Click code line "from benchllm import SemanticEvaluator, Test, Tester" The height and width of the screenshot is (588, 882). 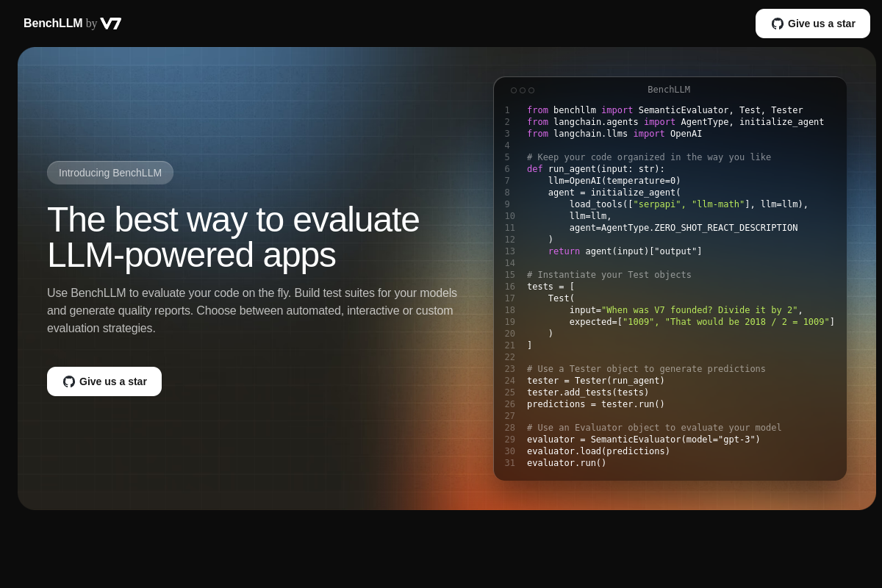[665, 110]
